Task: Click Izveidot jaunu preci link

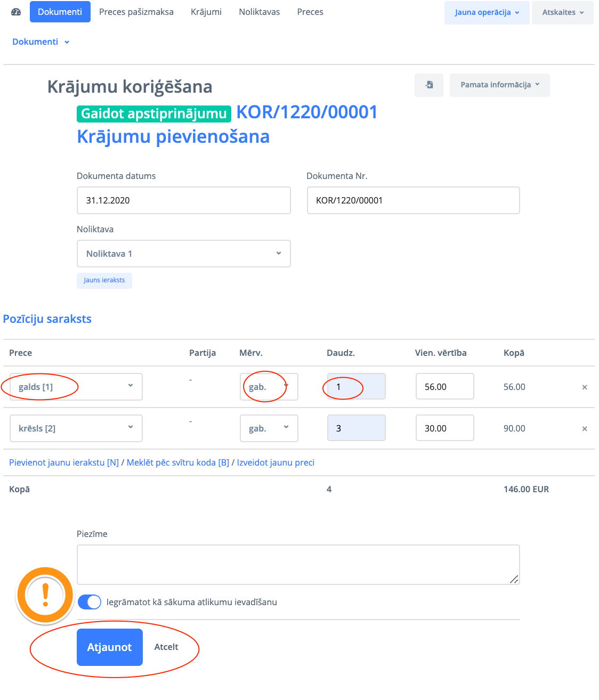Action: [276, 462]
